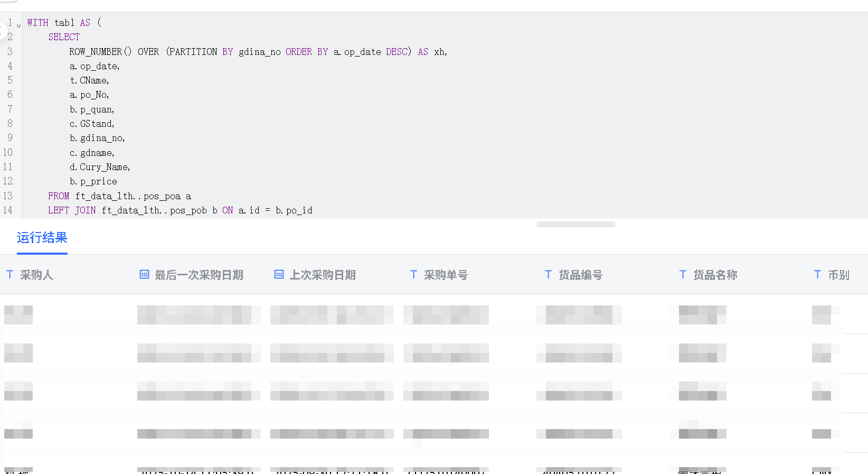Click the horizontal scrollbar below the code editor

point(575,225)
